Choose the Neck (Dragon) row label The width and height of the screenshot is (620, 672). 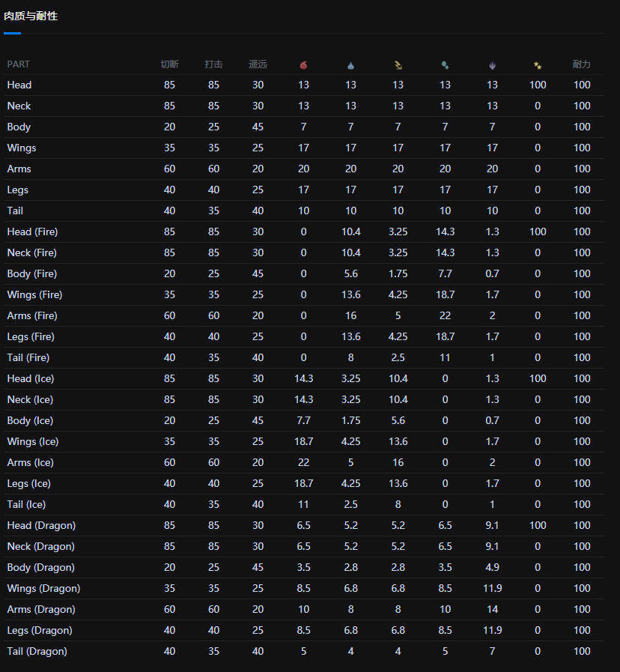(x=40, y=547)
